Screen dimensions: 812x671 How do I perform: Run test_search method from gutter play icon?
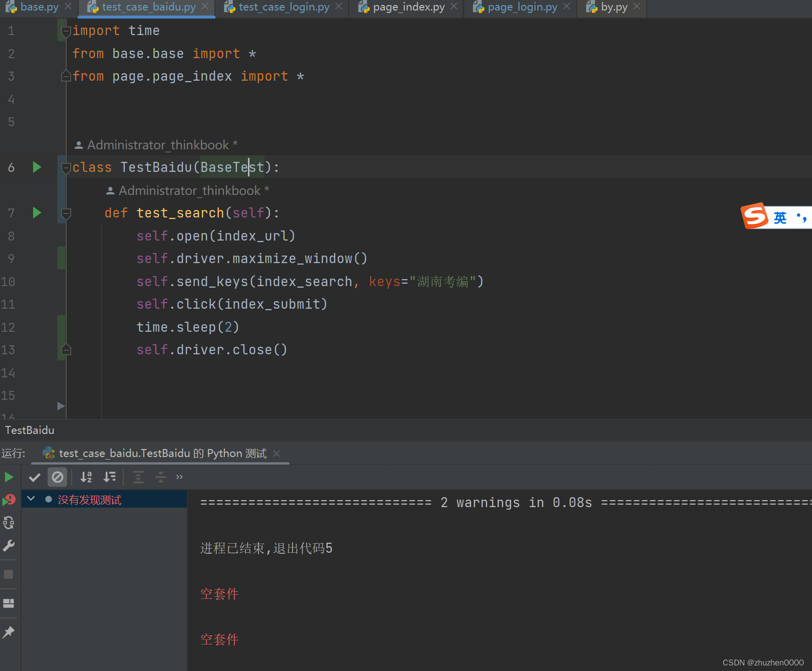point(36,212)
